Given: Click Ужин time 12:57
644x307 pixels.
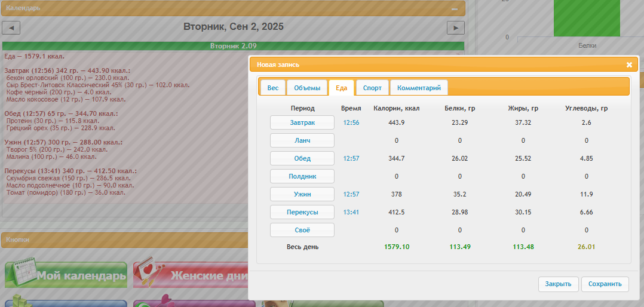Looking at the screenshot, I should click(x=351, y=194).
